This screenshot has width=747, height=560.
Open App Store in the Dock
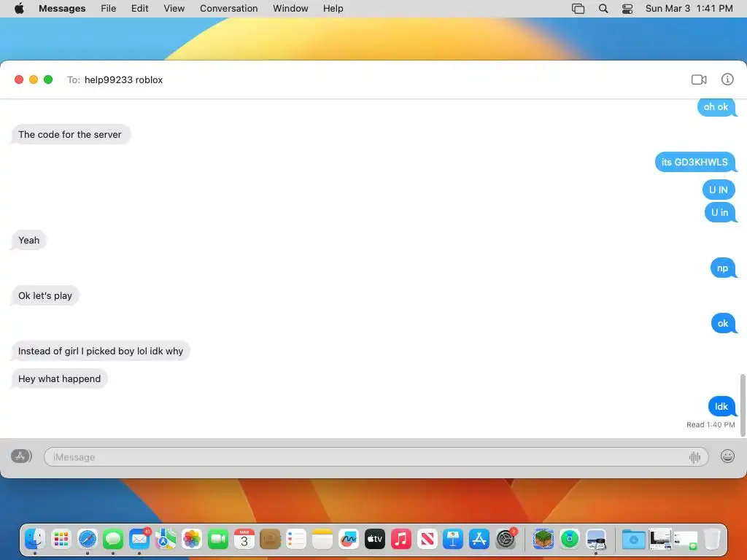click(479, 540)
